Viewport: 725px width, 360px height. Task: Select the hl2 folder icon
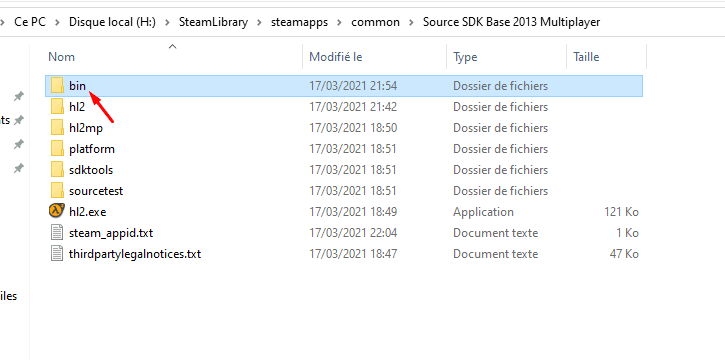[57, 107]
